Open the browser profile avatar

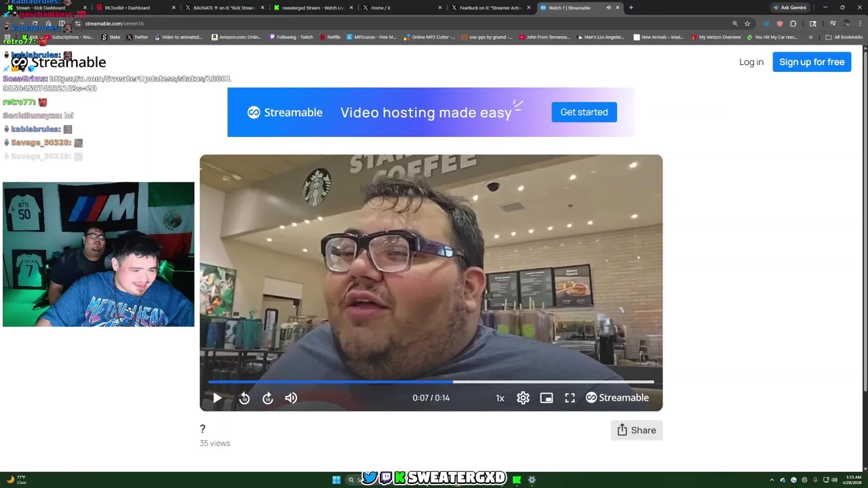coord(846,24)
